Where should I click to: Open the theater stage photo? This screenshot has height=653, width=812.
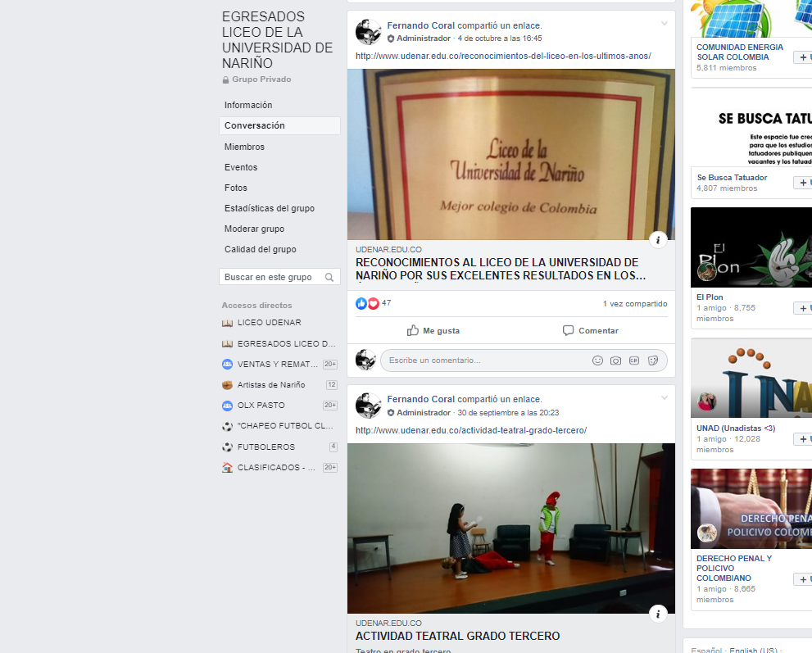(x=511, y=528)
